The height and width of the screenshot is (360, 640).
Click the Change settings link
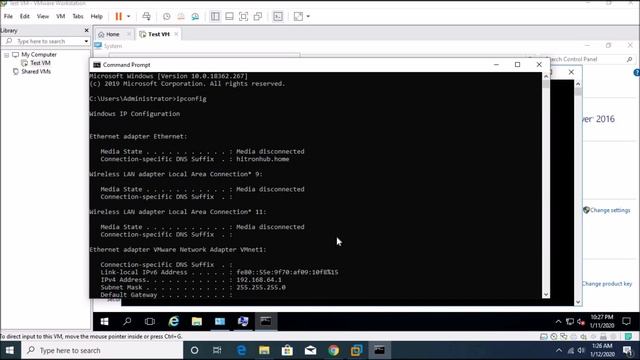click(610, 210)
